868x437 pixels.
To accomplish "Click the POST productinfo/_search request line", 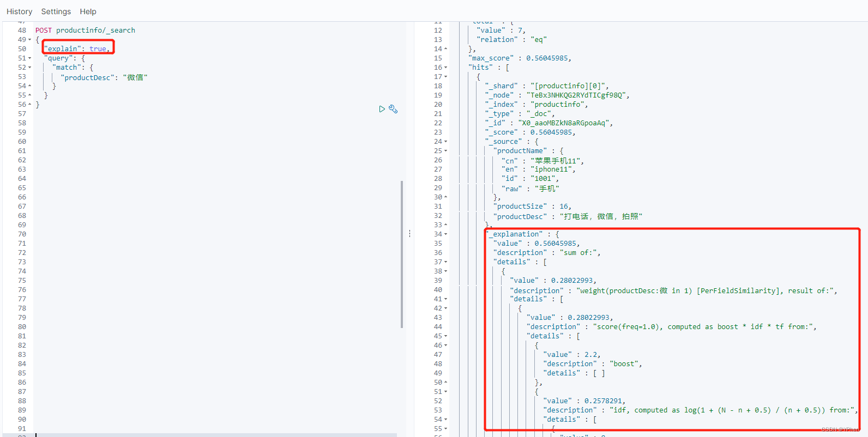I will click(x=85, y=31).
